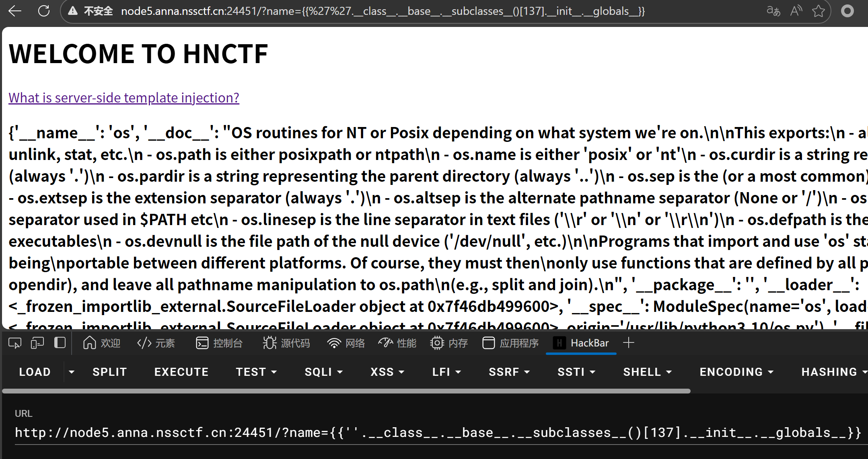
Task: Open 'What is server-side template injection?' link
Action: coord(124,98)
